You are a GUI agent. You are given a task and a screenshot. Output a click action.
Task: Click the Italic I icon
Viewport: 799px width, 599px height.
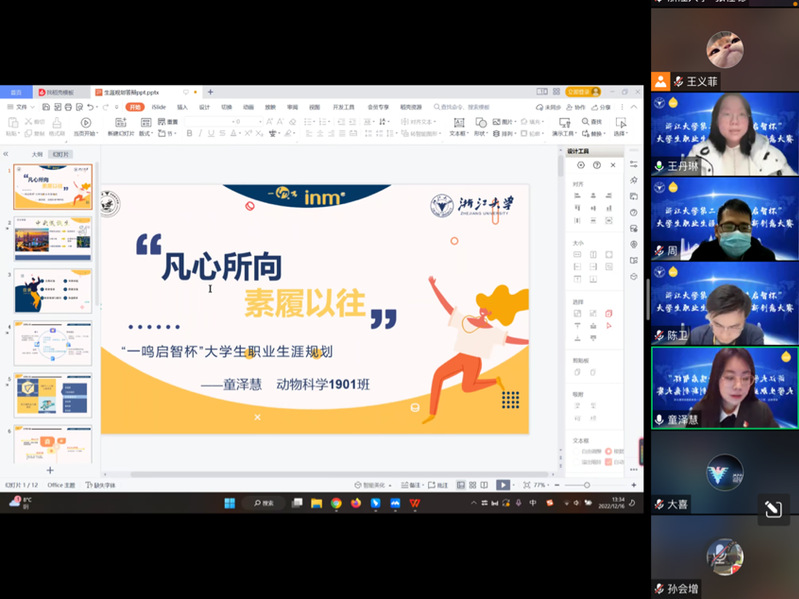point(200,133)
